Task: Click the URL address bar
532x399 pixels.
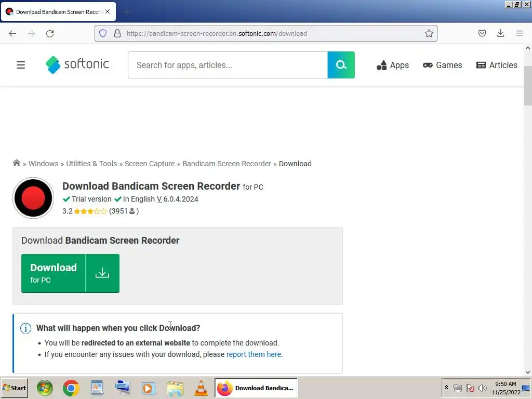Action: tap(265, 33)
